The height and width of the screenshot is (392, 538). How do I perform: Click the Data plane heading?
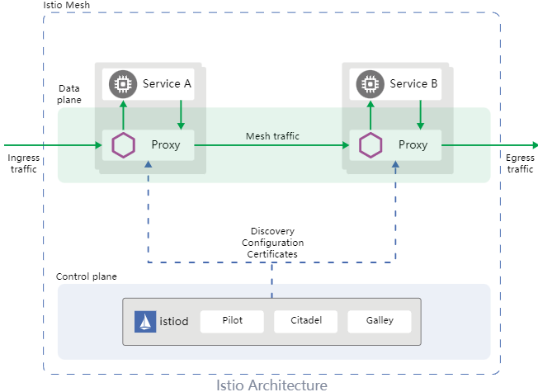click(x=70, y=93)
